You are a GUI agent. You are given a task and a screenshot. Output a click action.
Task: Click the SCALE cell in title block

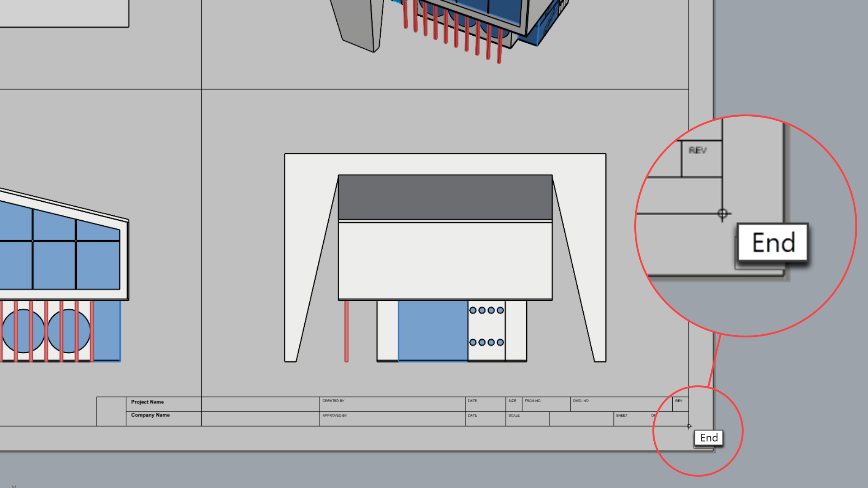tap(527, 418)
